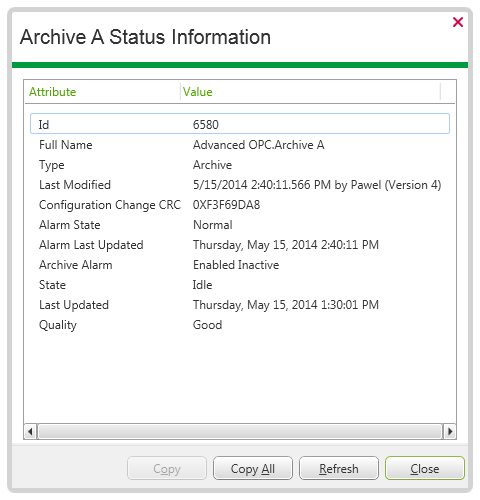Viewport: 480px width, 500px height.
Task: Click the horizontal scrollbar track
Action: click(240, 432)
